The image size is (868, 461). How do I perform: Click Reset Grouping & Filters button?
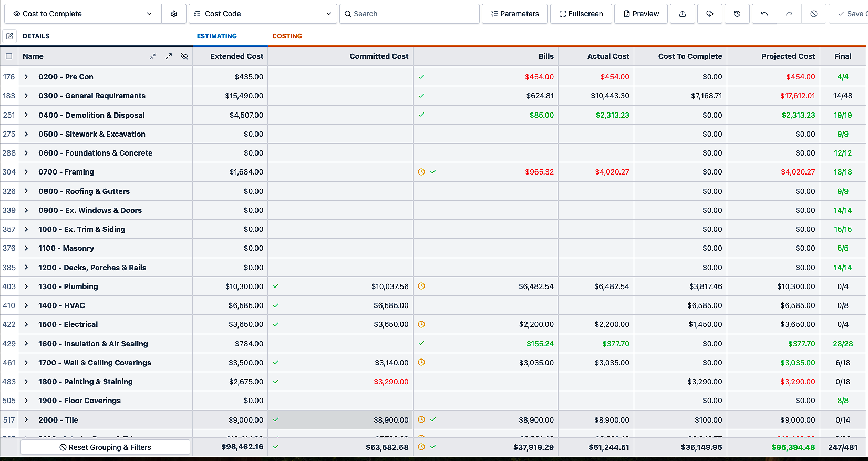(105, 447)
